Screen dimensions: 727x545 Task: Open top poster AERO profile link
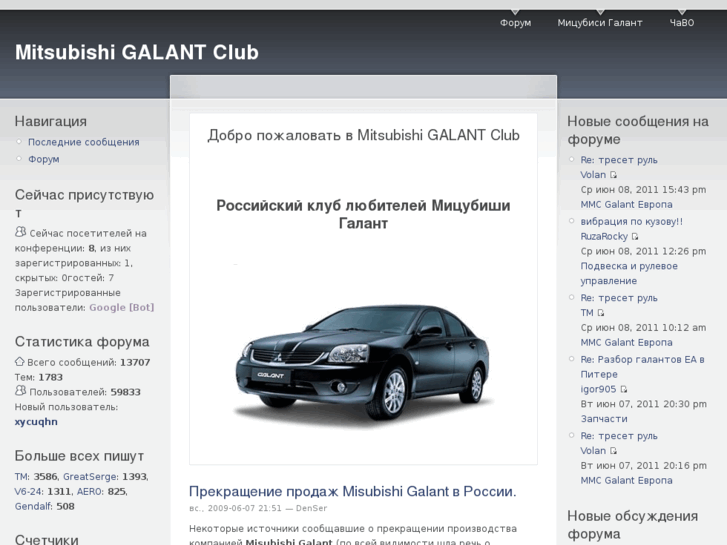89,492
